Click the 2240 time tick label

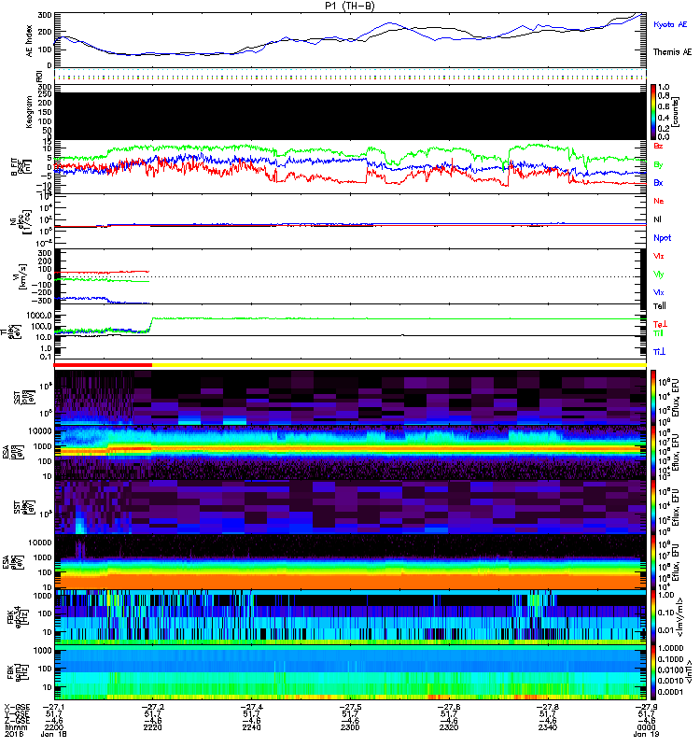[251, 727]
